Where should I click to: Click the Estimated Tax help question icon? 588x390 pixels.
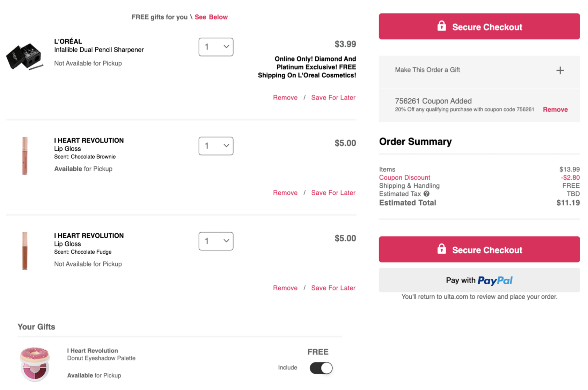point(426,194)
